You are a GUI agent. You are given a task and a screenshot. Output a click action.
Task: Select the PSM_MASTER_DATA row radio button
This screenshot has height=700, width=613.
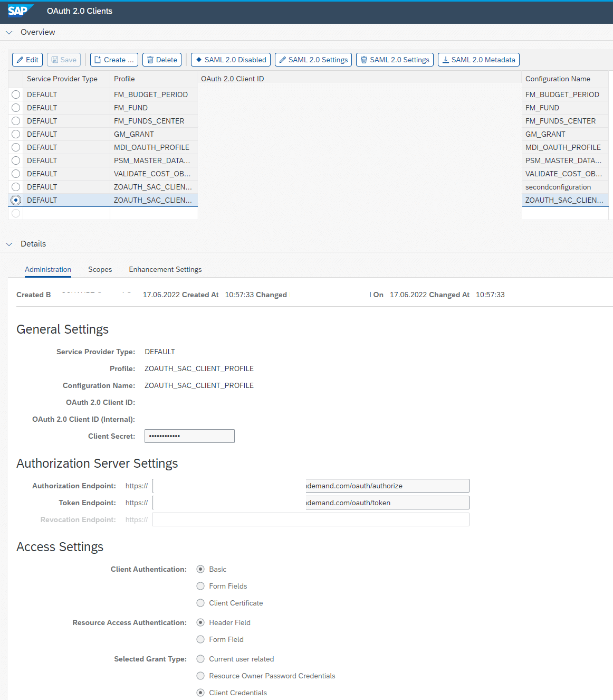pyautogui.click(x=16, y=160)
